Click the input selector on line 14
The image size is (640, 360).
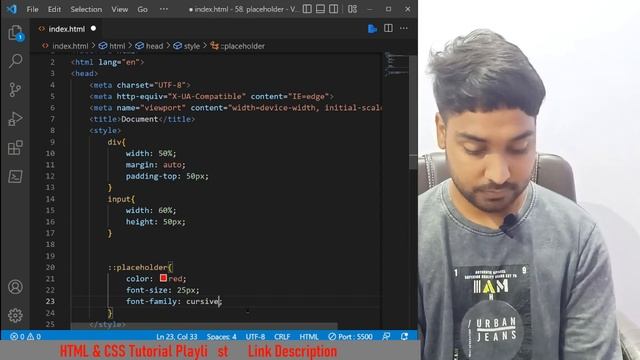[x=119, y=199]
